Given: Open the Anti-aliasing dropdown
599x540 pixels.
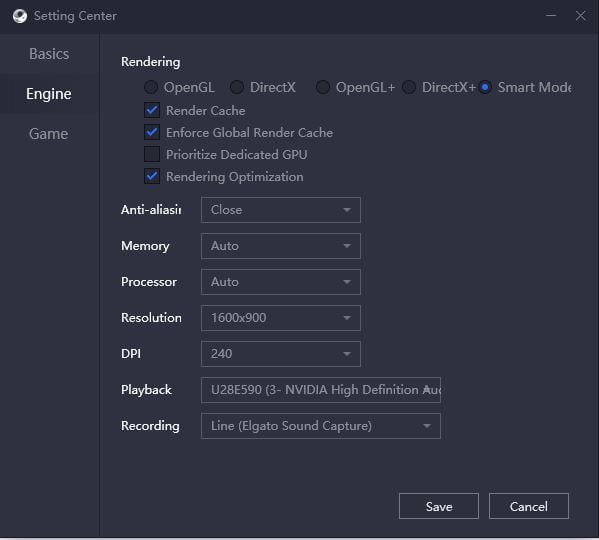Looking at the screenshot, I should click(x=281, y=210).
